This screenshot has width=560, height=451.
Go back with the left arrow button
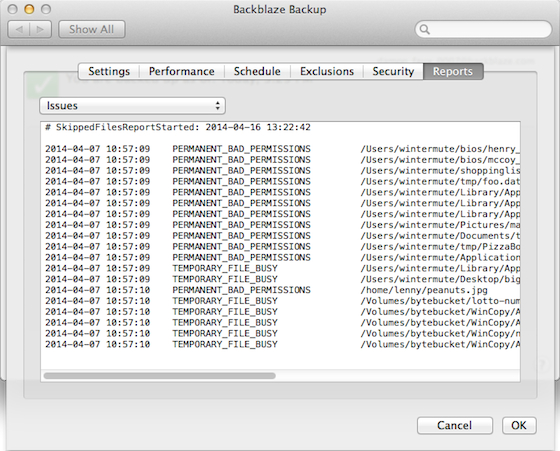click(19, 29)
